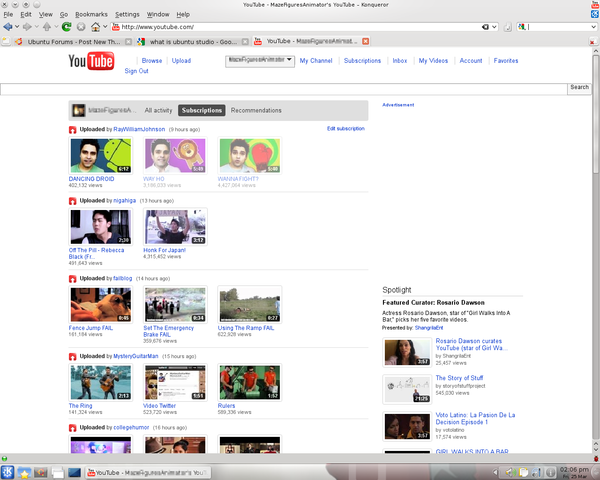Screen dimensions: 600x480
Task: Expand the toolbar search box dropdown
Action: [593, 27]
